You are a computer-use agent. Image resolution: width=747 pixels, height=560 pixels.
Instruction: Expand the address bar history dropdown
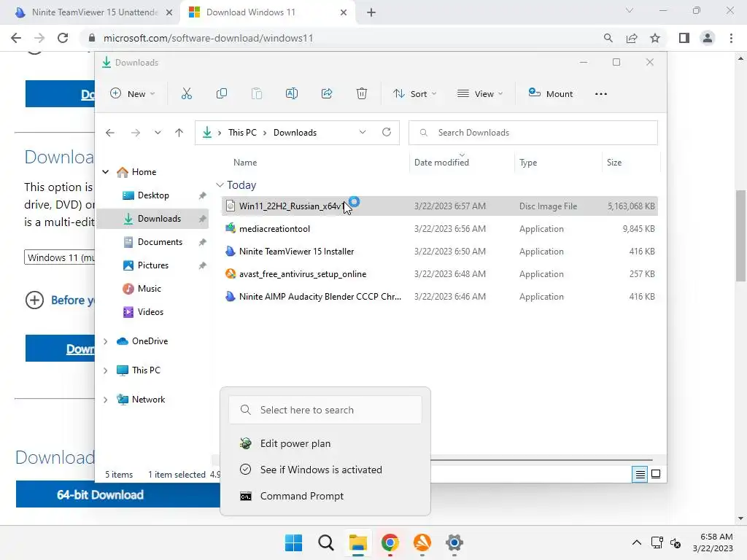point(363,133)
